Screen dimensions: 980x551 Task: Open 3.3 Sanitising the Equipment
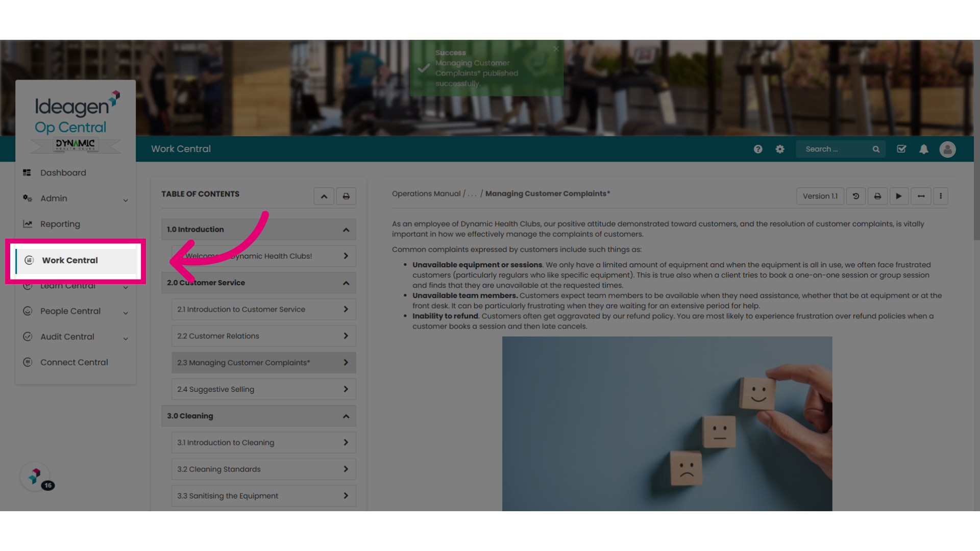click(264, 496)
